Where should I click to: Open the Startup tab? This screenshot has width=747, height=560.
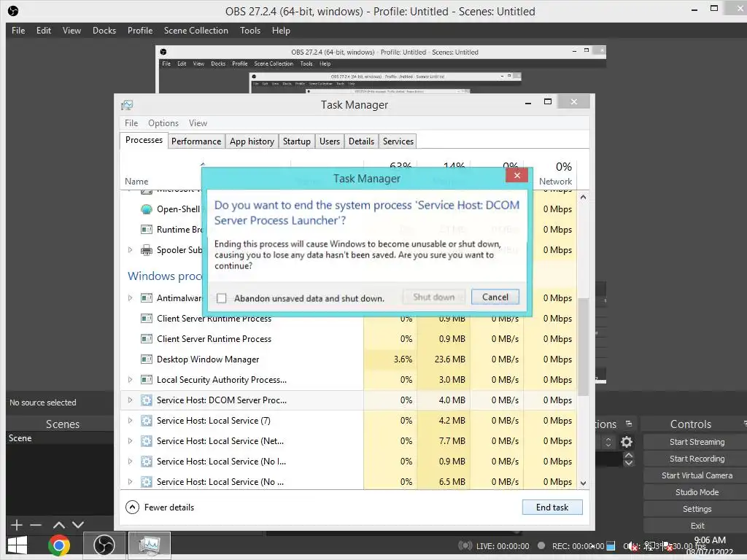coord(296,141)
